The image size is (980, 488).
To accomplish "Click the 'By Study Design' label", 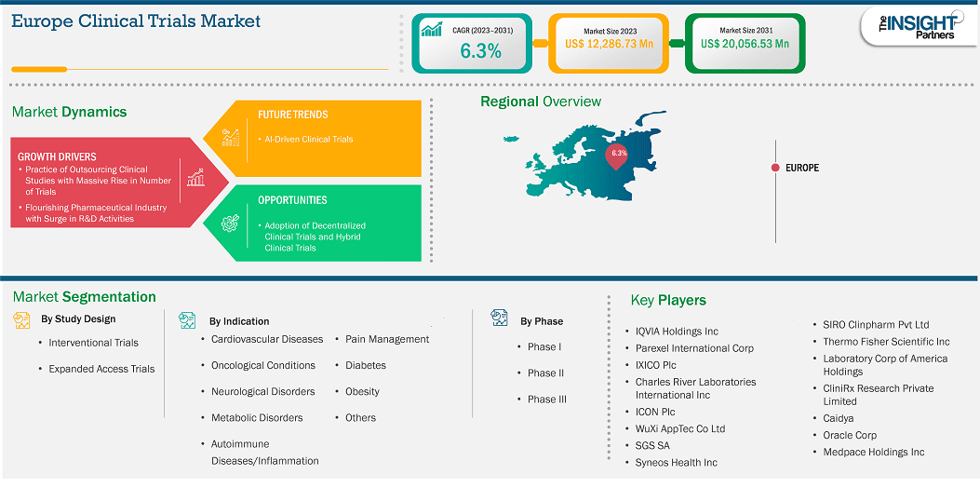I will 78,319.
